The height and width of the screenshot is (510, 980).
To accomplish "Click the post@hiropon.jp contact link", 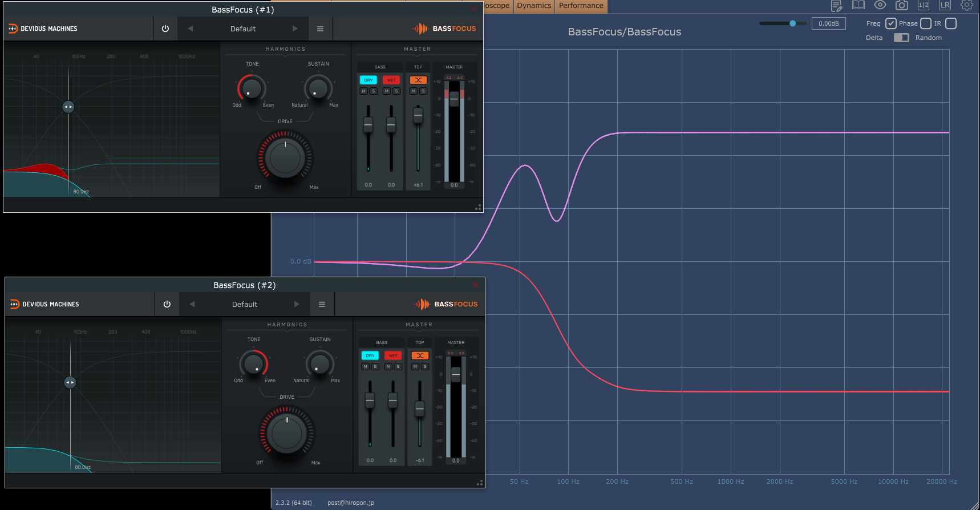I will (x=351, y=503).
